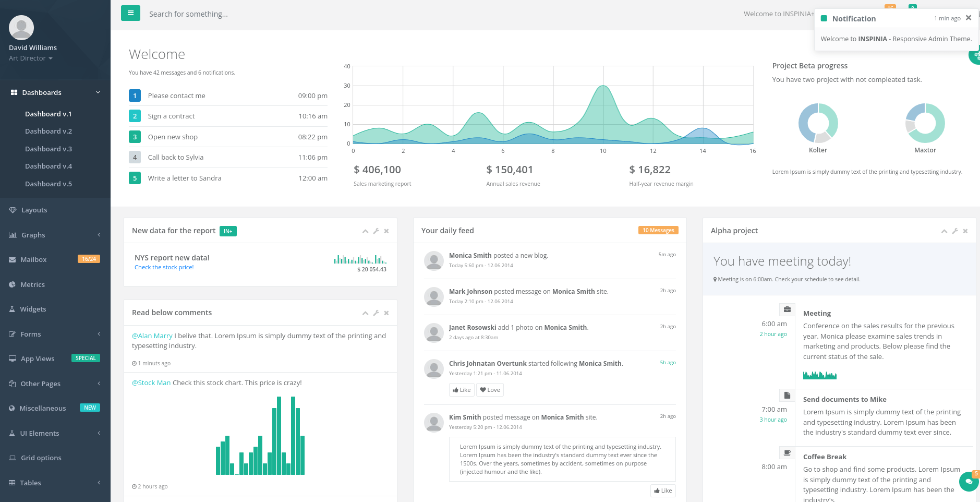Open settings wrench on New data panel
Image resolution: width=980 pixels, height=502 pixels.
click(376, 231)
